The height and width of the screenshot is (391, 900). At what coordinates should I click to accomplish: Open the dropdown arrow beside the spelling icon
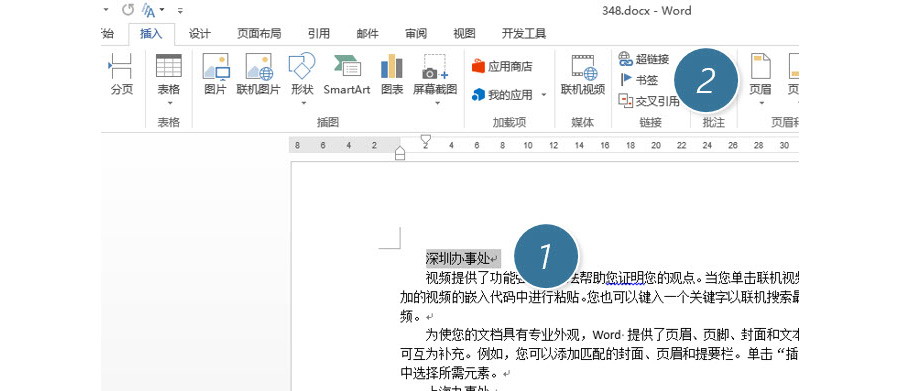[162, 10]
